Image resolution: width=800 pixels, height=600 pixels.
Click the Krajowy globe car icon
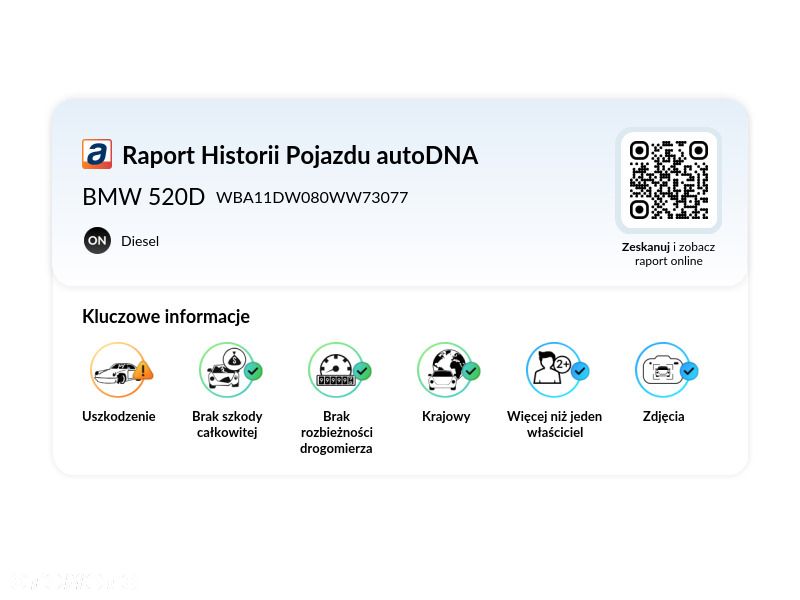(448, 370)
